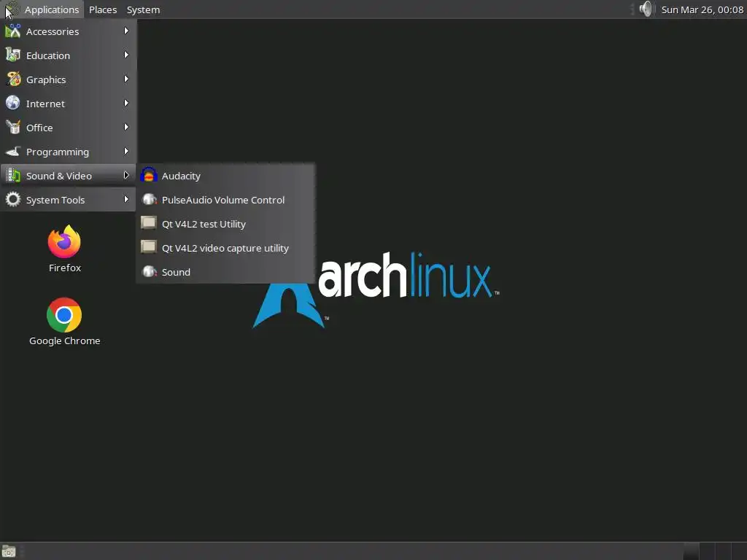The width and height of the screenshot is (747, 560).
Task: Click the 'Accessories' menu label
Action: [x=53, y=31]
